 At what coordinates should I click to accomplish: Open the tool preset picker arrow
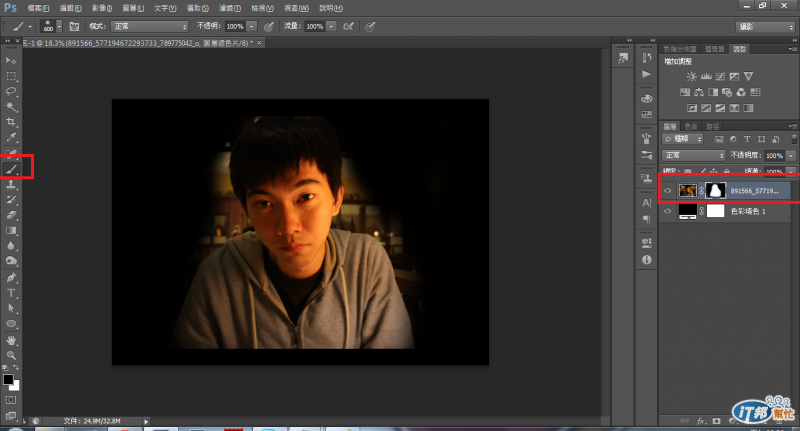[30, 27]
